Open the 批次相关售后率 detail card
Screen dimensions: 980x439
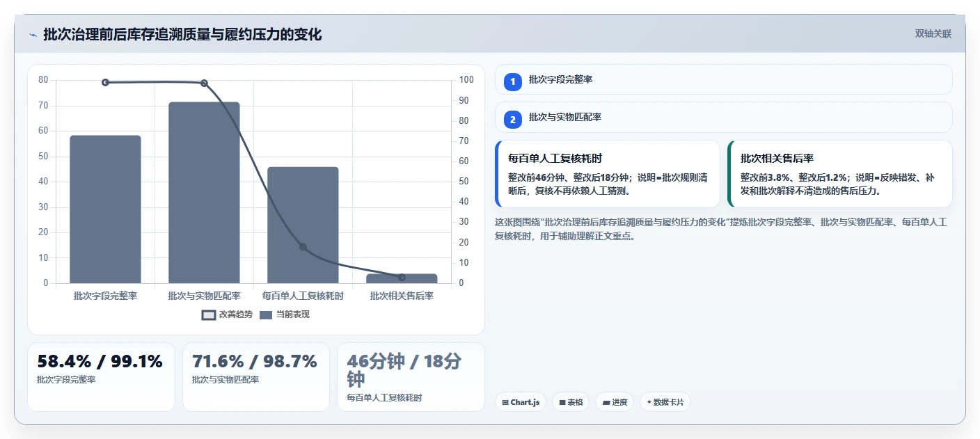(839, 174)
